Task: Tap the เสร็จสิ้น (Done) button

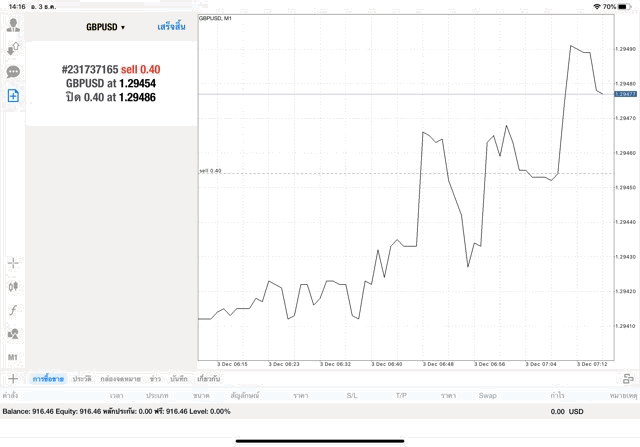Action: coord(171,27)
